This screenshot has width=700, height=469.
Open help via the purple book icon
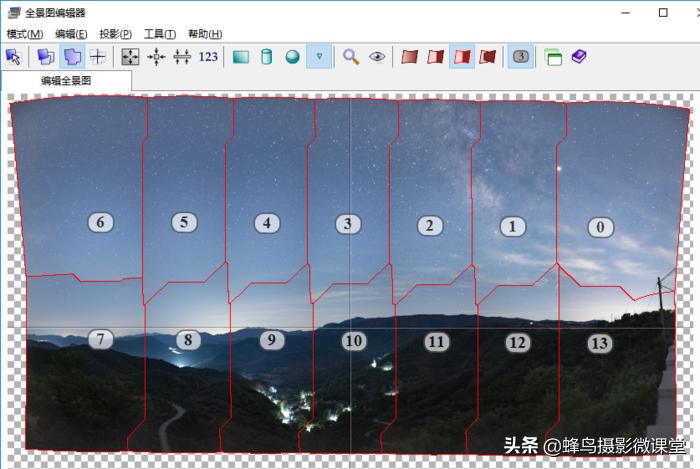(x=579, y=57)
